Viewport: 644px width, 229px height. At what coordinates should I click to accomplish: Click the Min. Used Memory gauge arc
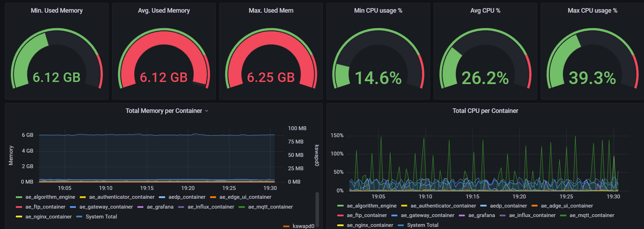(57, 58)
